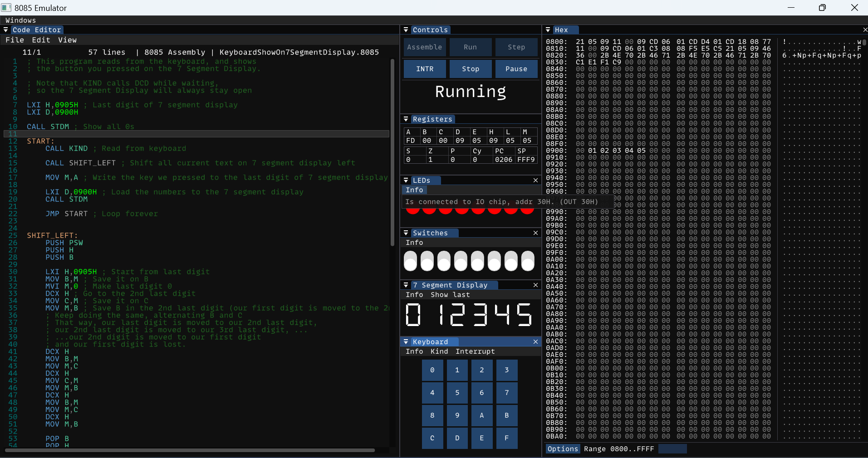Screen dimensions: 868x458
Task: Open the Windows menu
Action: click(20, 20)
